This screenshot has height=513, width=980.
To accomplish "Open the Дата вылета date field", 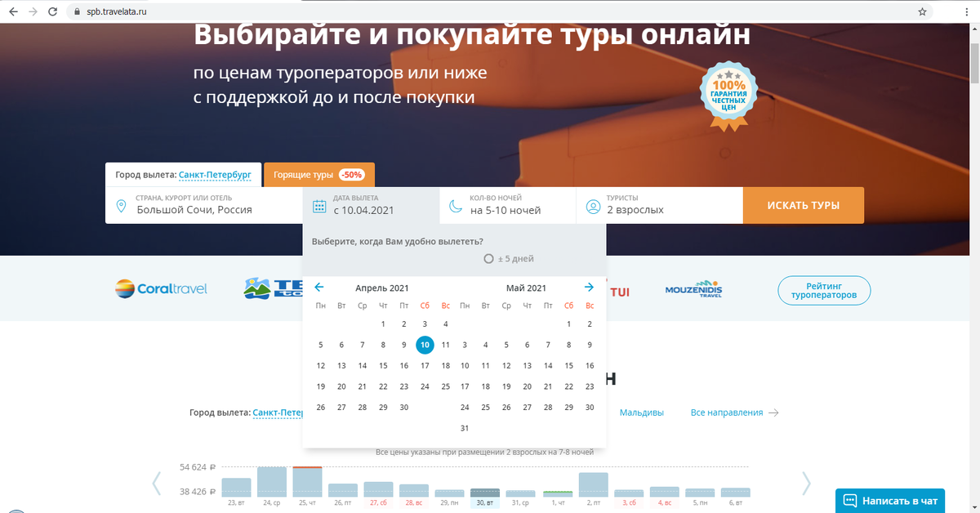I will [x=371, y=206].
